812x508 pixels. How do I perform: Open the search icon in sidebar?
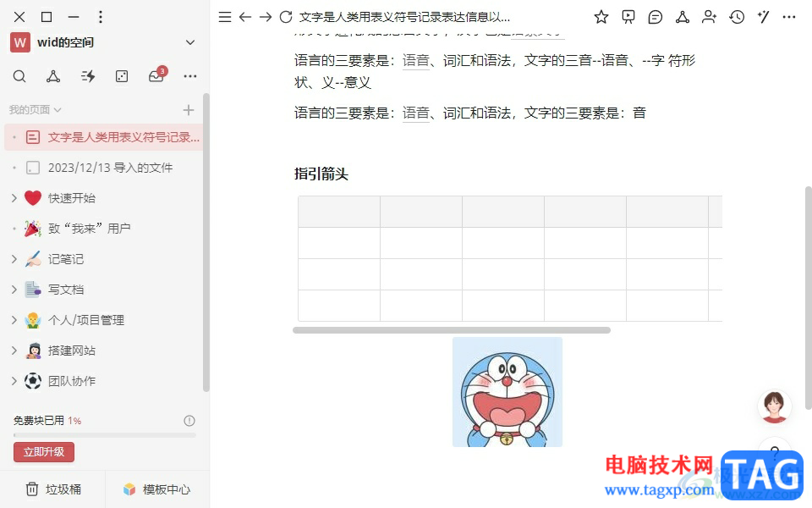(19, 77)
